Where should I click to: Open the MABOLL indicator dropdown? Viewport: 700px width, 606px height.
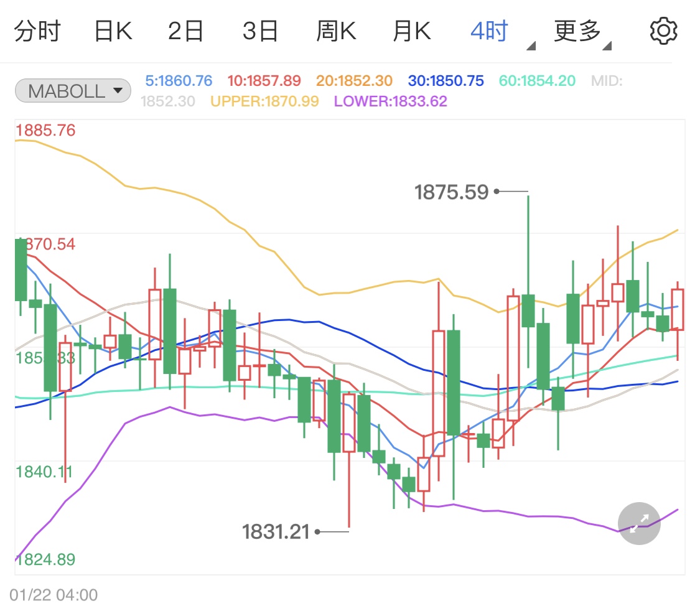[73, 91]
